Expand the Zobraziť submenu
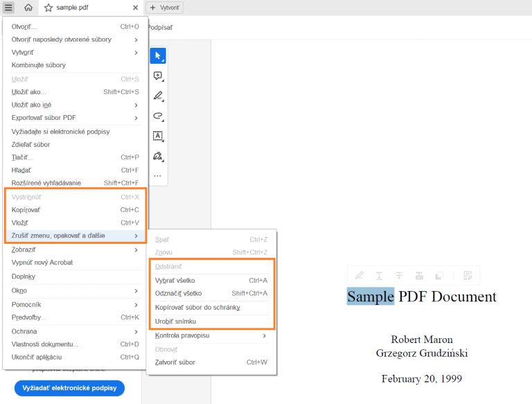 point(75,249)
